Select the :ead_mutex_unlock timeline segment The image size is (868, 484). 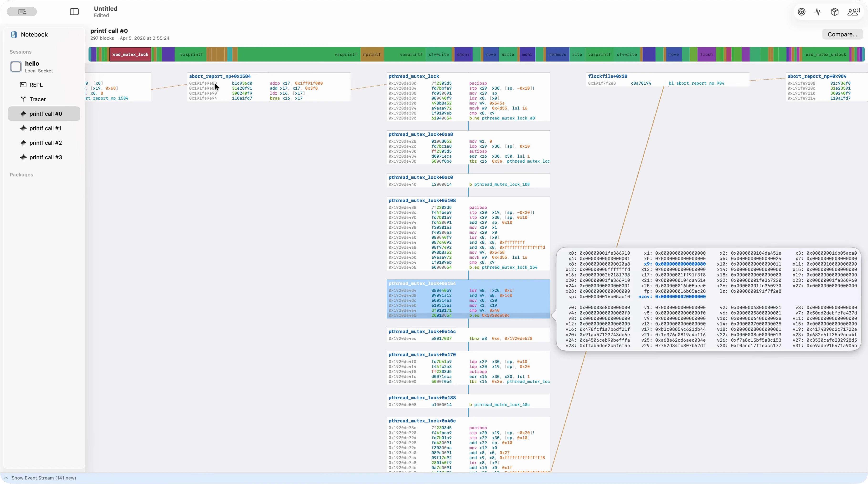pyautogui.click(x=825, y=54)
